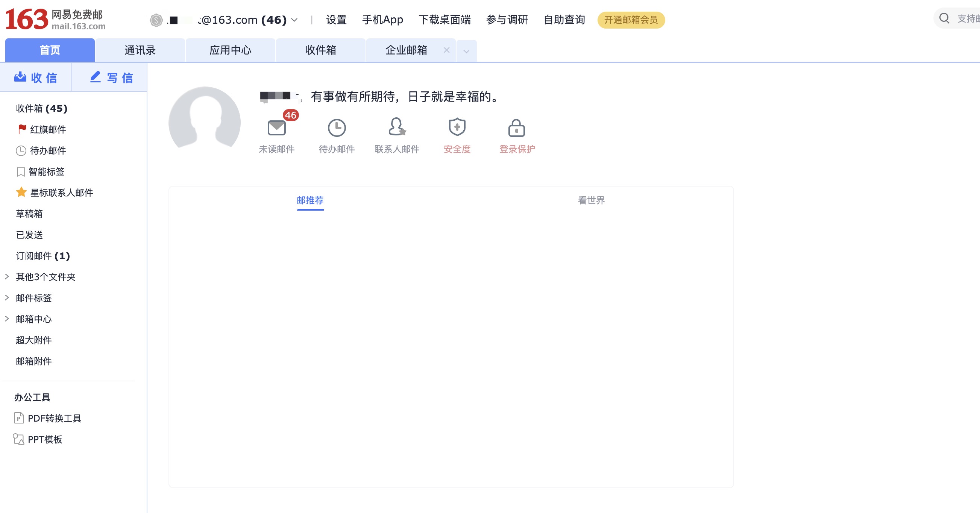The image size is (980, 513).
Task: Click the 联系人邮件 caption text
Action: coord(397,149)
